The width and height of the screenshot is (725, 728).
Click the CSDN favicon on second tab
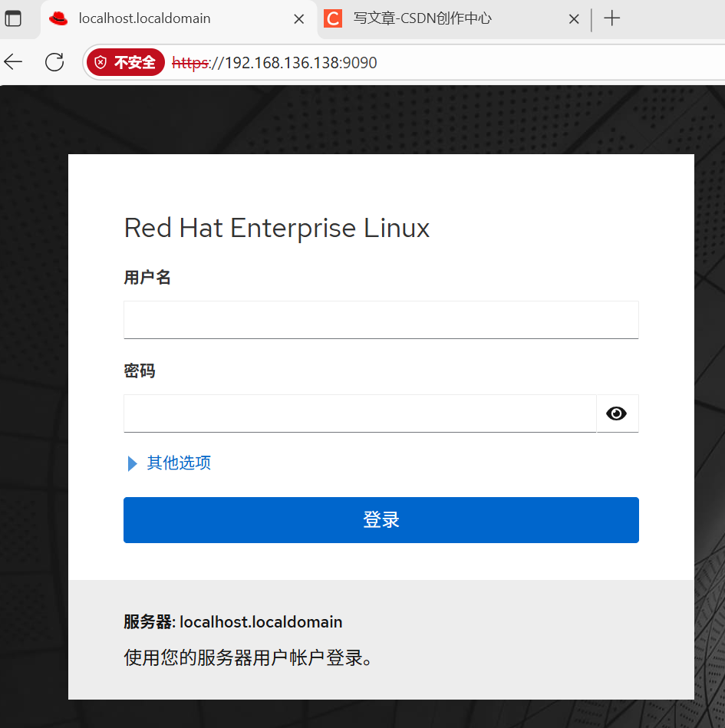tap(333, 18)
